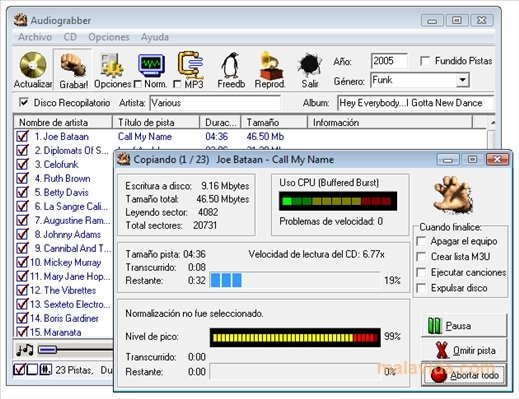Viewport: 519px width, 399px height.
Task: Uncheck track 4 Ruth Brown
Action: coord(22,178)
